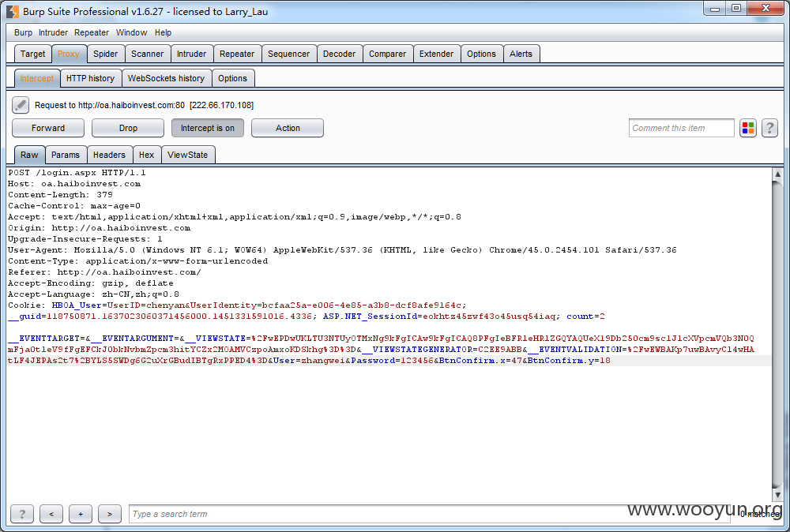Viewport: 790px width, 532px height.
Task: Open the main Options tab next to Extender
Action: 481,54
